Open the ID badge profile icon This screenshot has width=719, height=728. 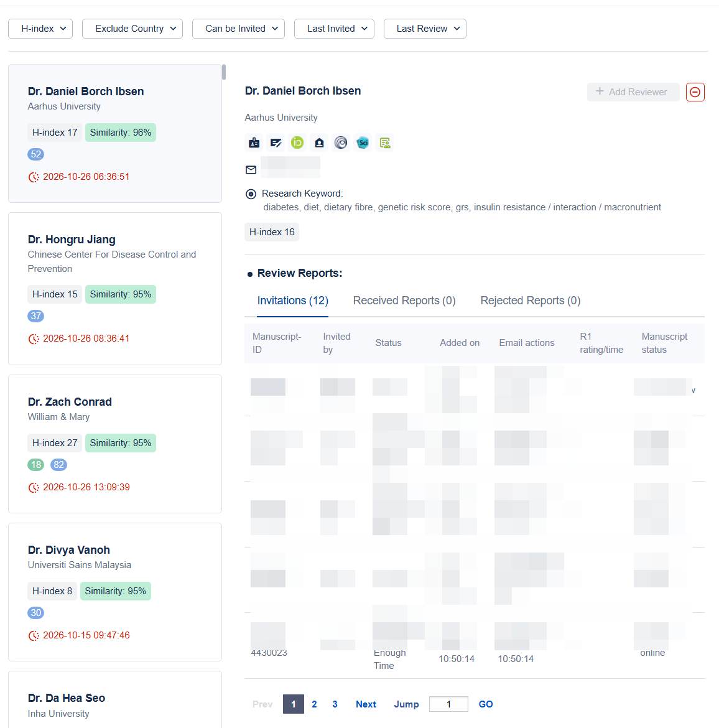pos(254,142)
